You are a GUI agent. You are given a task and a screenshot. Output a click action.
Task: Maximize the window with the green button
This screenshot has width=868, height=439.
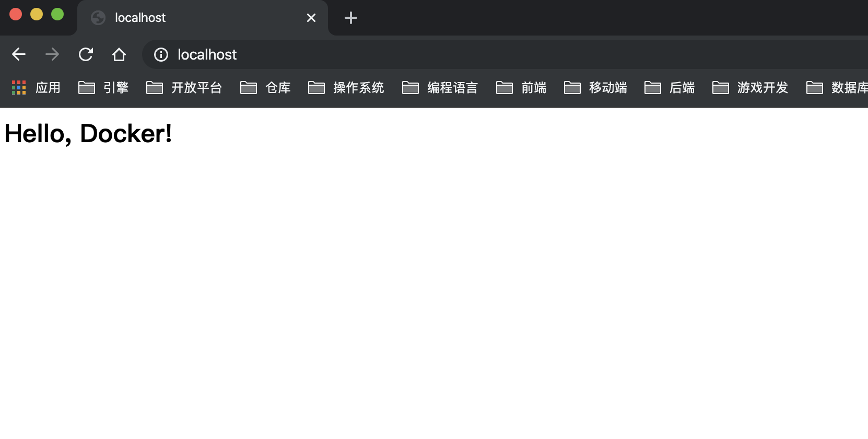(x=57, y=14)
